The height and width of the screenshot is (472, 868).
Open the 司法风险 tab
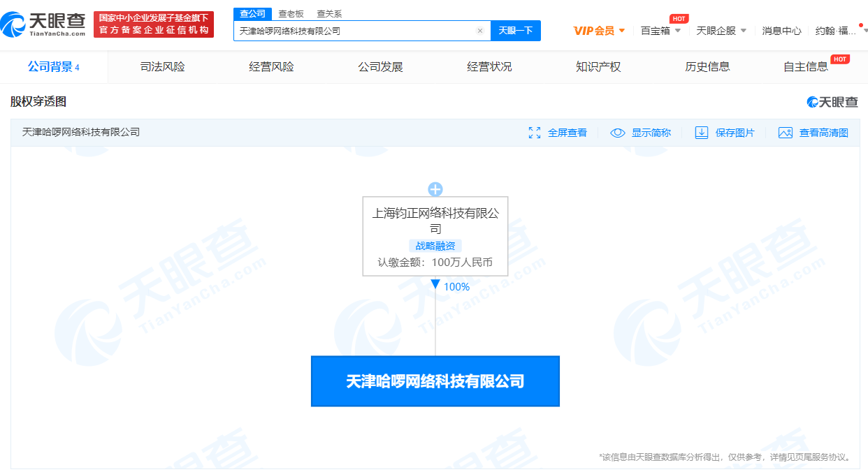tap(163, 67)
